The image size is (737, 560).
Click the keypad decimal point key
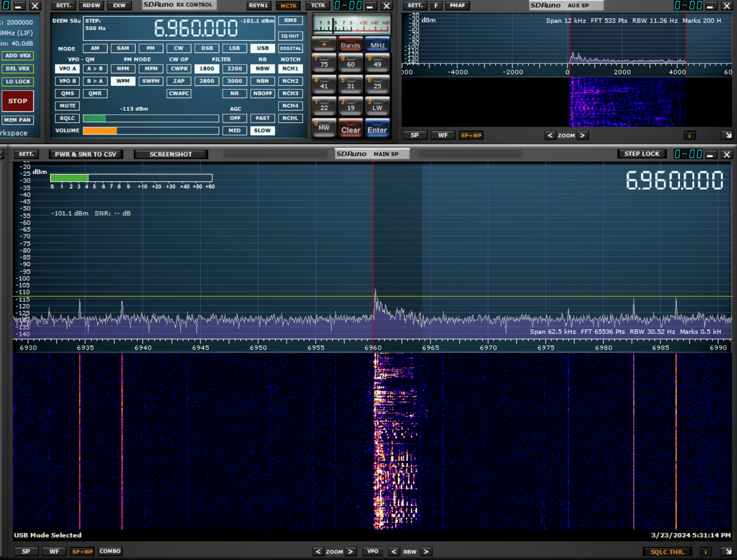click(x=324, y=44)
